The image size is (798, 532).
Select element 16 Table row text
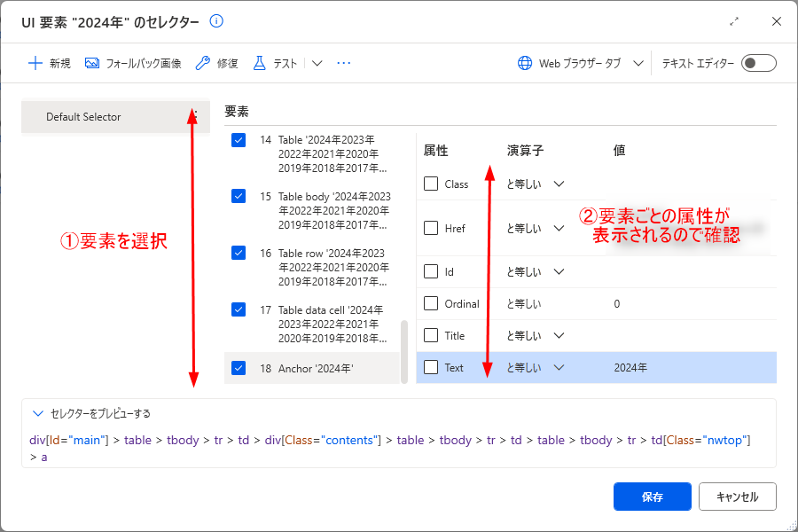(x=334, y=267)
